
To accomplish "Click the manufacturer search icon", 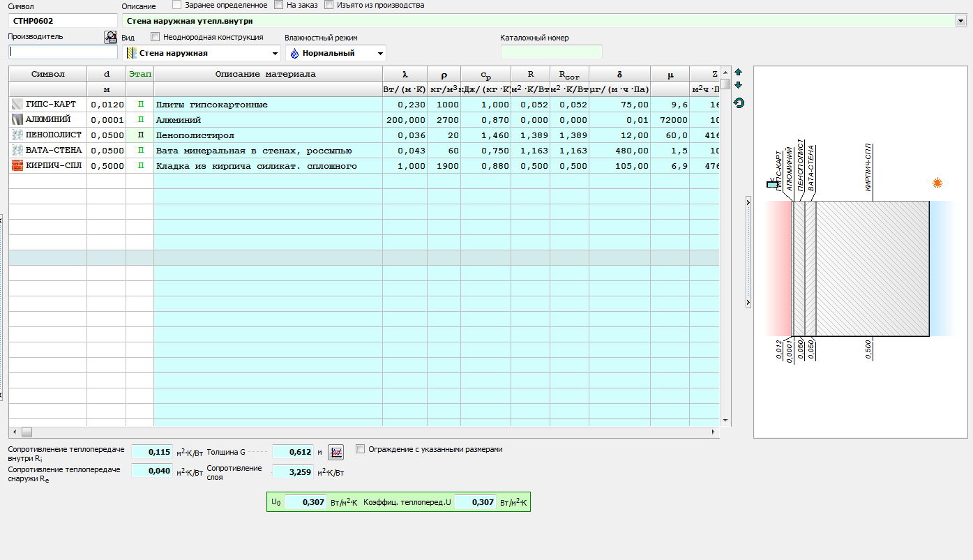I will (110, 37).
